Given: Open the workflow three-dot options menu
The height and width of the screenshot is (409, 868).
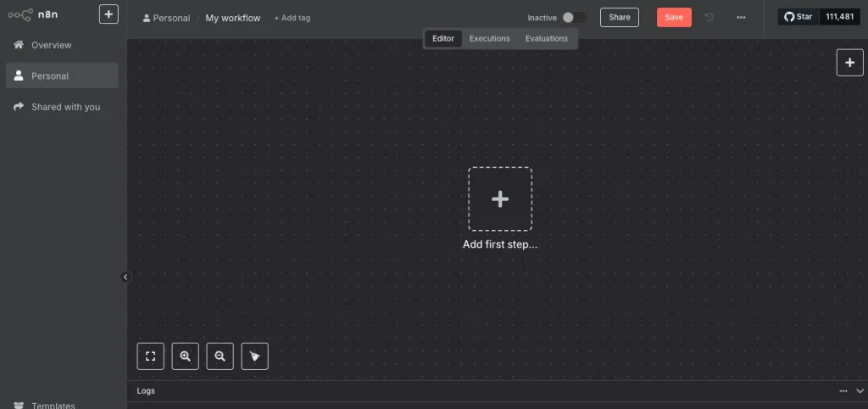Looking at the screenshot, I should pyautogui.click(x=741, y=18).
